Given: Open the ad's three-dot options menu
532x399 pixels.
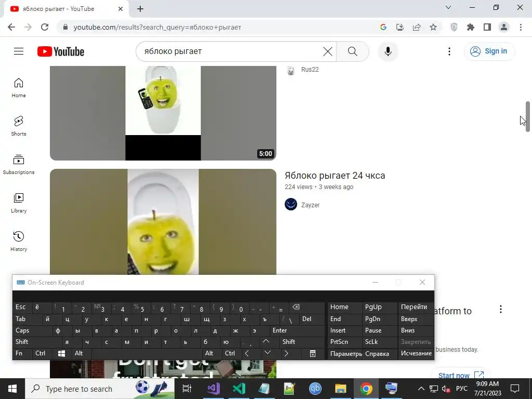Looking at the screenshot, I should pos(500,309).
